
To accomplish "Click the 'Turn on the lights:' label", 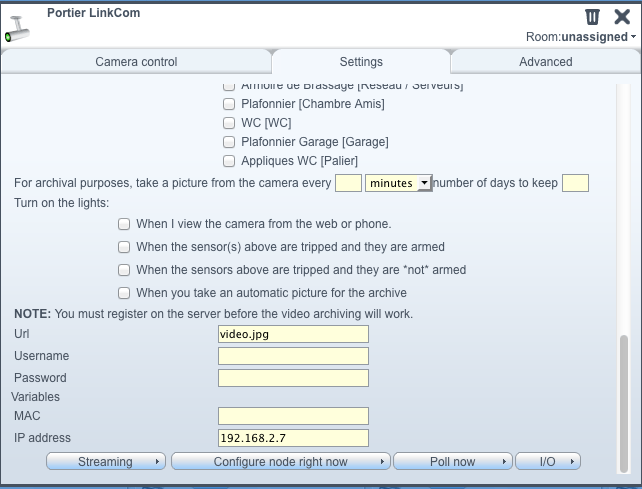I will click(x=61, y=203).
